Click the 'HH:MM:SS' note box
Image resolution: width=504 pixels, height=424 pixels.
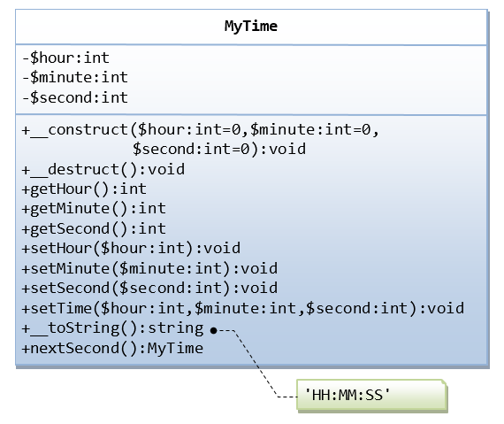click(x=371, y=396)
